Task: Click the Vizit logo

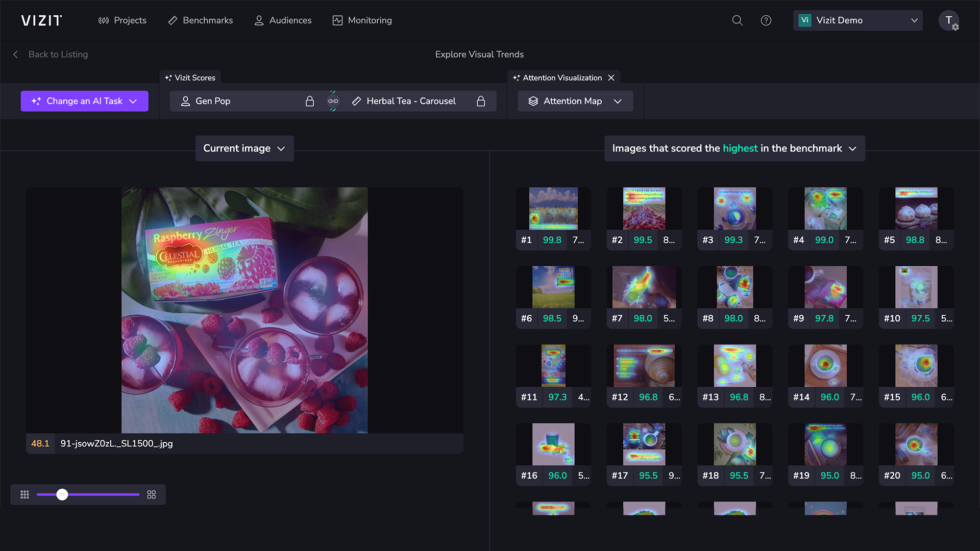Action: [x=41, y=20]
